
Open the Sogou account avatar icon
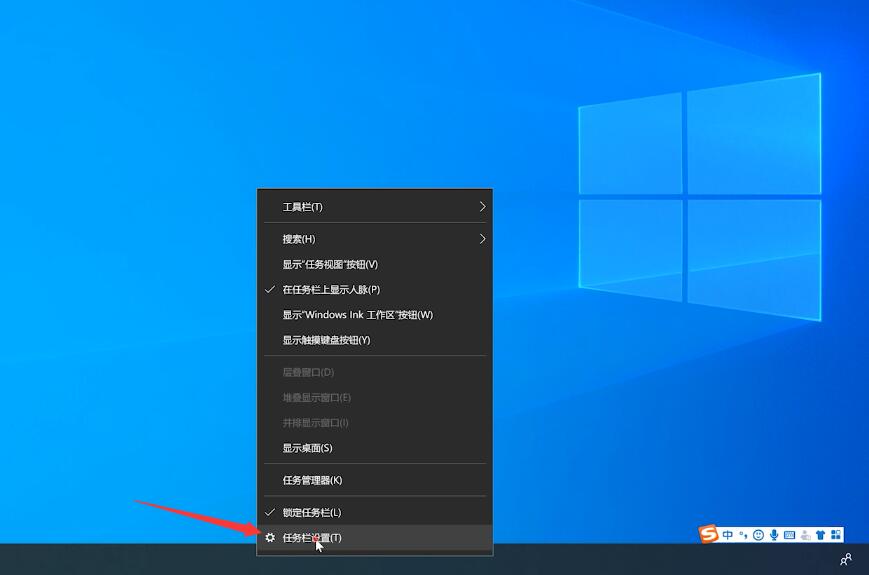point(805,535)
